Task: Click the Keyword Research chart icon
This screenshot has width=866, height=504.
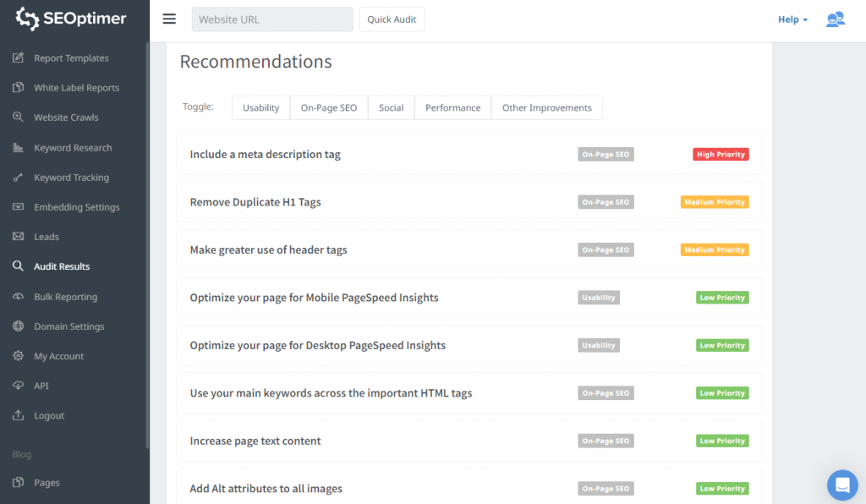Action: [18, 148]
